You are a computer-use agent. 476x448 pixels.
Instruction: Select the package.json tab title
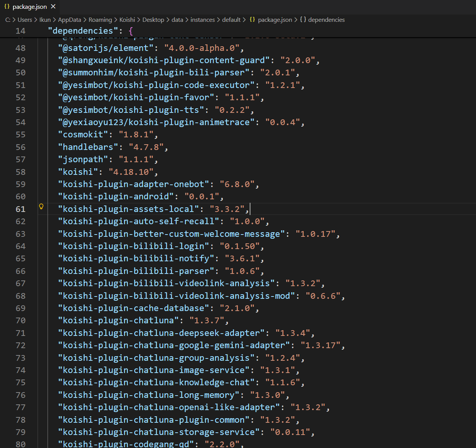29,7
